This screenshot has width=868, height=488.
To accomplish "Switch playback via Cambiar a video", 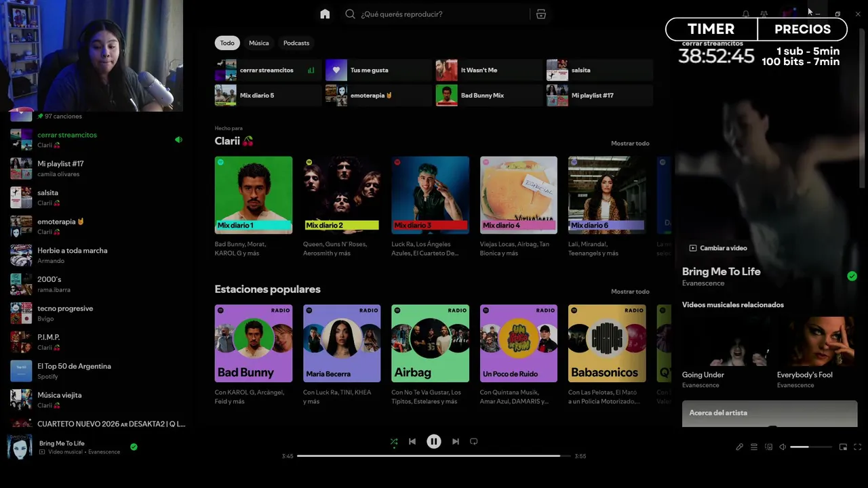I will click(x=718, y=248).
